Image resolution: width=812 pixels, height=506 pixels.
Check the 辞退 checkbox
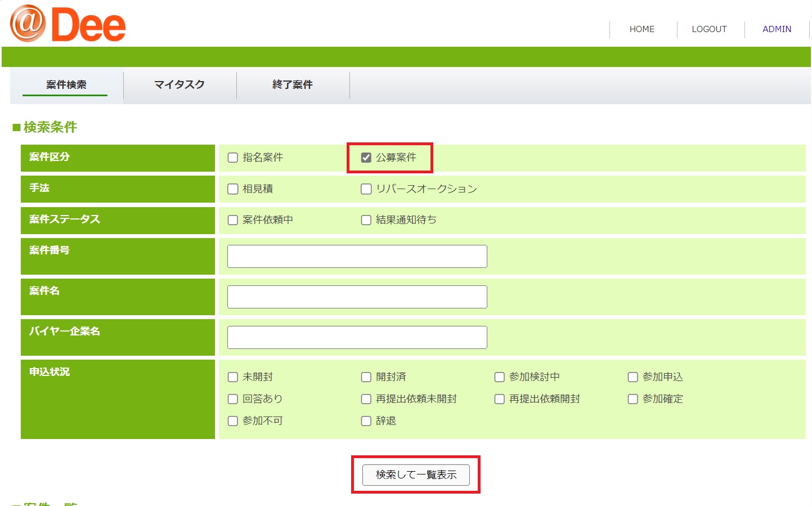(x=366, y=421)
